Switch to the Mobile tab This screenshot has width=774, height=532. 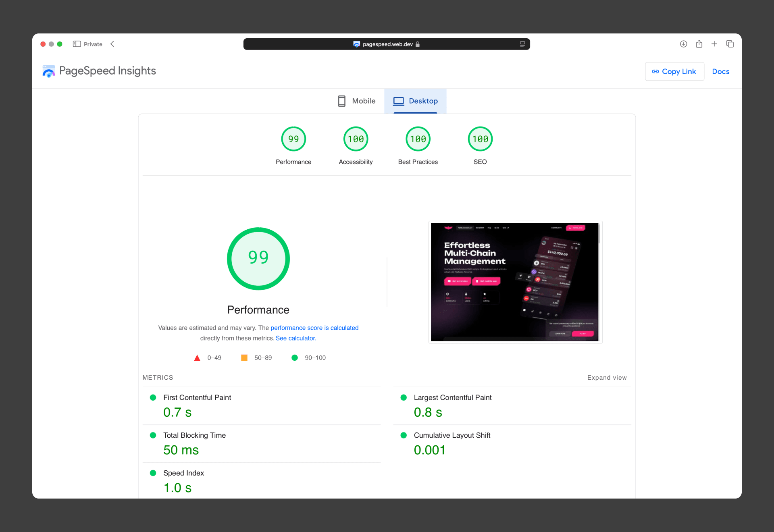click(356, 101)
